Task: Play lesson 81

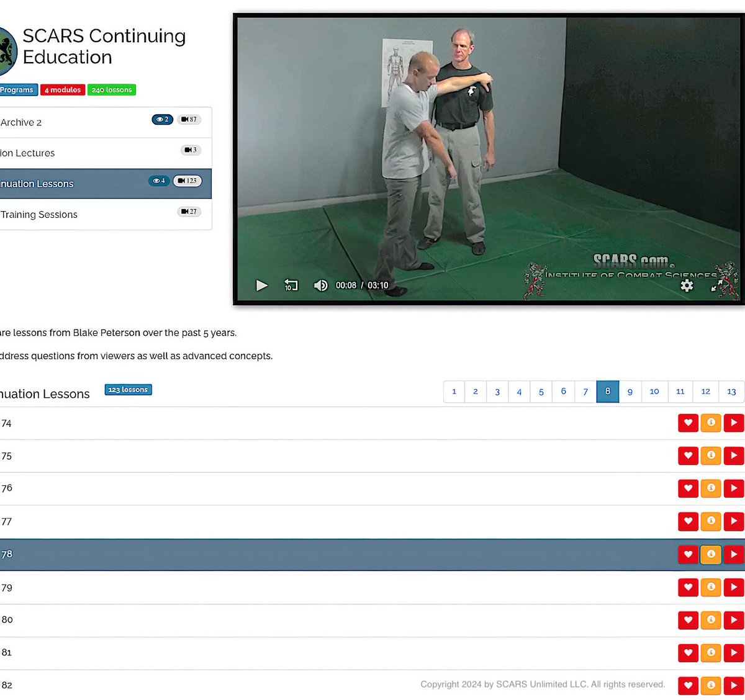Action: 734,652
